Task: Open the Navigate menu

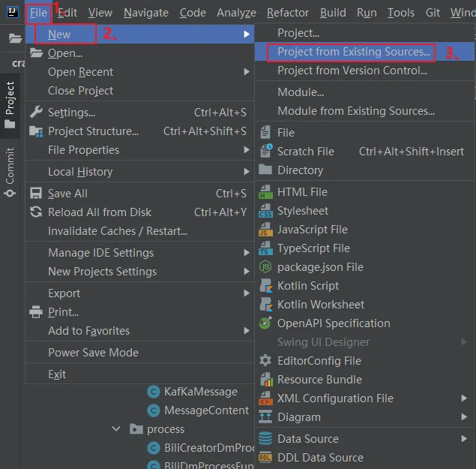Action: [x=146, y=13]
